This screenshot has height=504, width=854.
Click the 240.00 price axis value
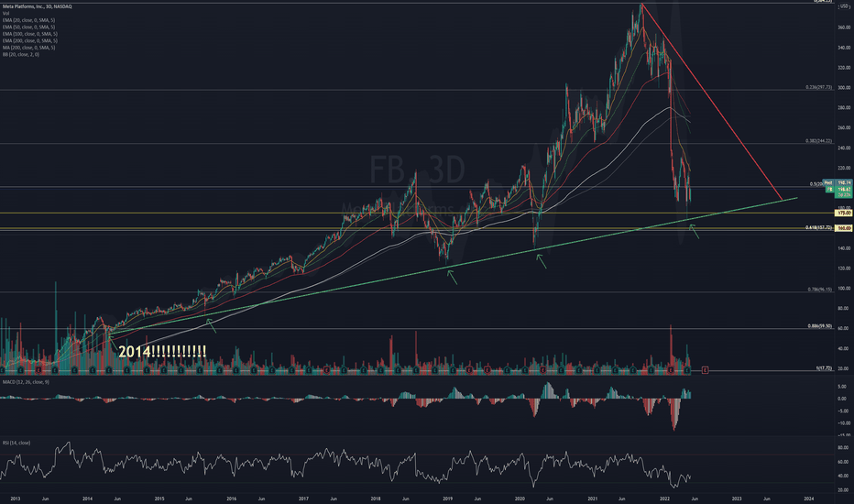coord(844,148)
